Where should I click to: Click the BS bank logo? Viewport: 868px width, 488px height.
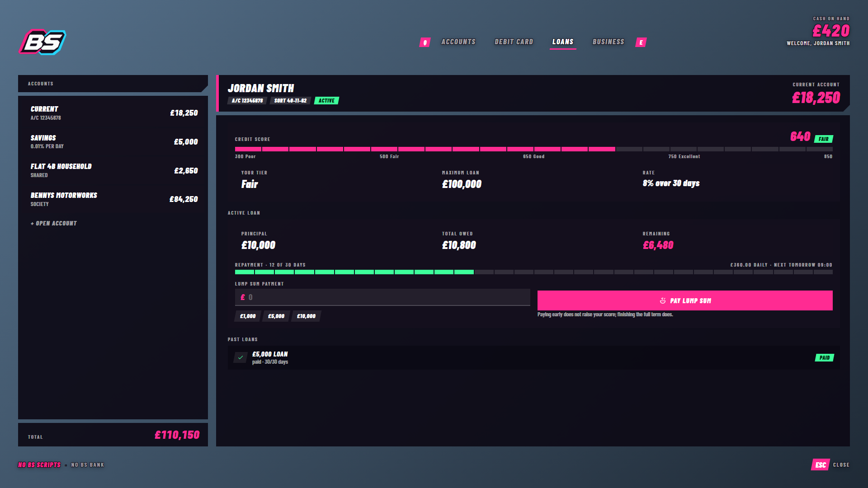42,42
